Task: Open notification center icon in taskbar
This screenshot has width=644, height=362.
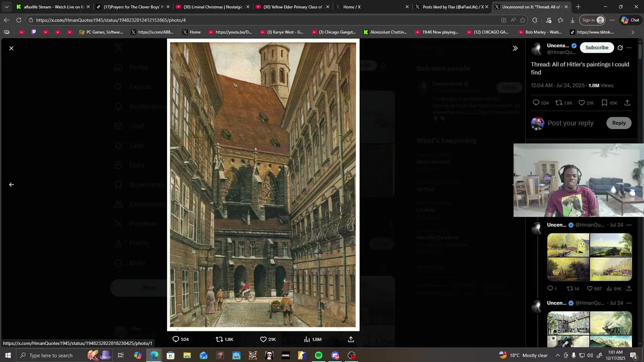Action: pyautogui.click(x=633, y=355)
